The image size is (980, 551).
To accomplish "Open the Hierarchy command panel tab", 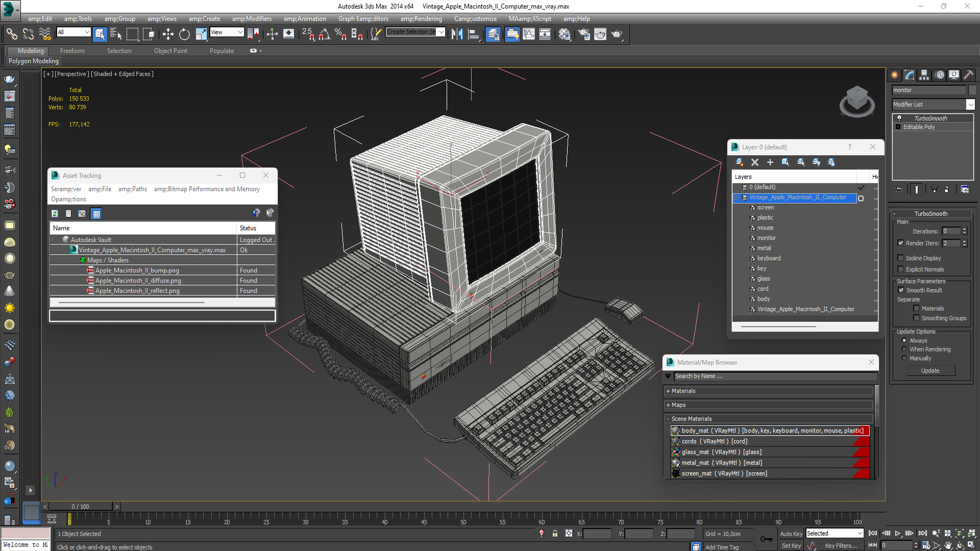I will click(924, 75).
